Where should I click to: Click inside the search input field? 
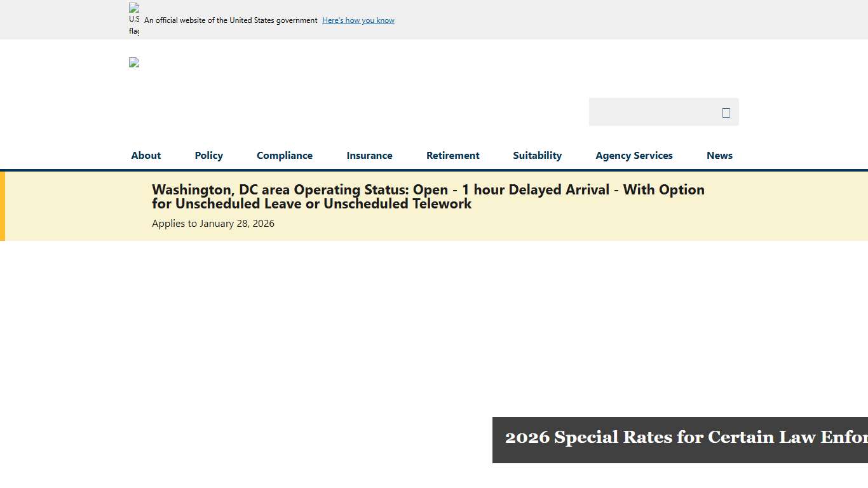coord(648,112)
